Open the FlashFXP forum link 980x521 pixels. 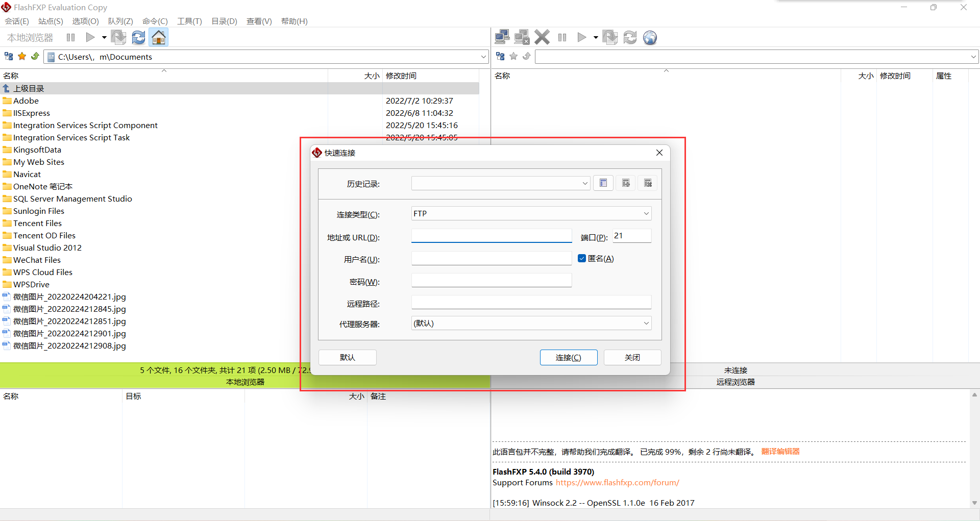pyautogui.click(x=618, y=483)
